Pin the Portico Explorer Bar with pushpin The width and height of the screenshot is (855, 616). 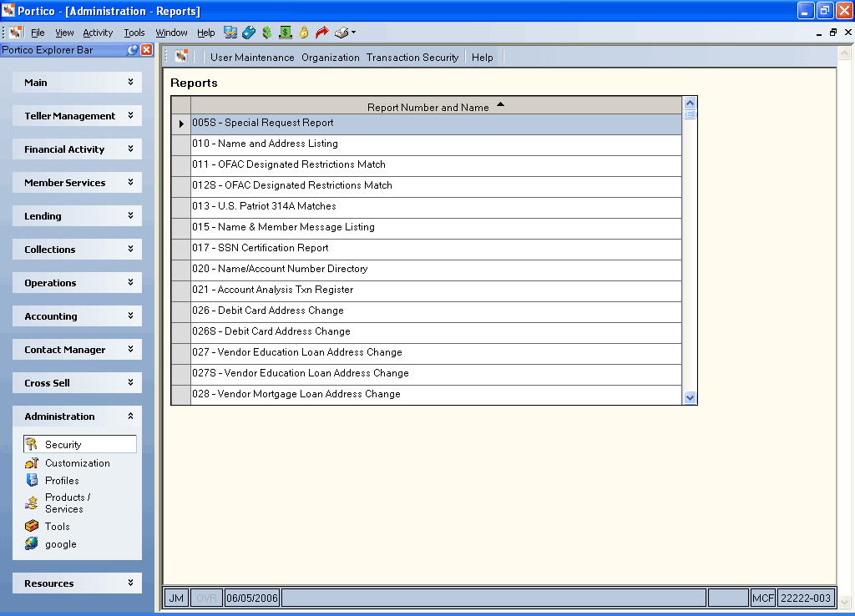(x=133, y=50)
